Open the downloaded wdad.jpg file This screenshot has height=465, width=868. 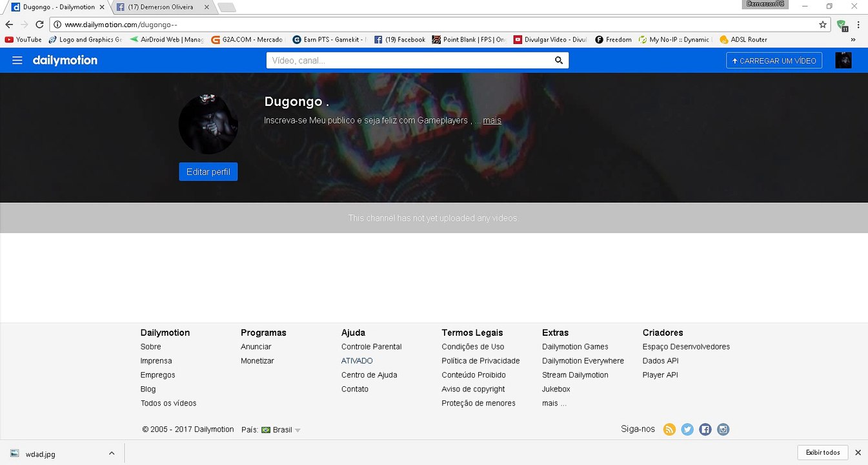coord(41,453)
